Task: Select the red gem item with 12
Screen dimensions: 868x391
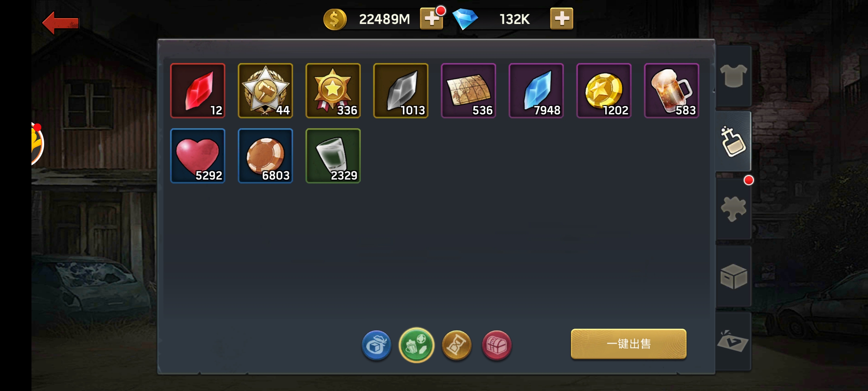Action: pos(198,91)
